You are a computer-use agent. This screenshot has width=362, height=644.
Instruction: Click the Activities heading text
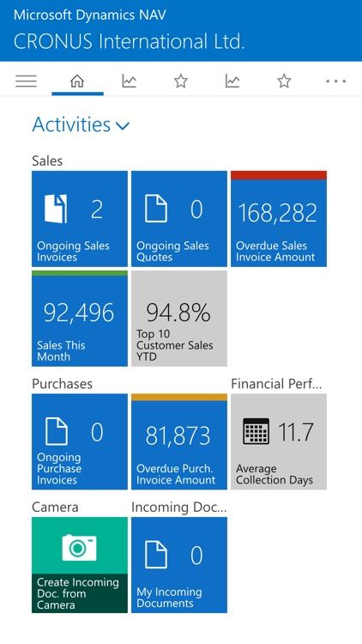coord(71,125)
